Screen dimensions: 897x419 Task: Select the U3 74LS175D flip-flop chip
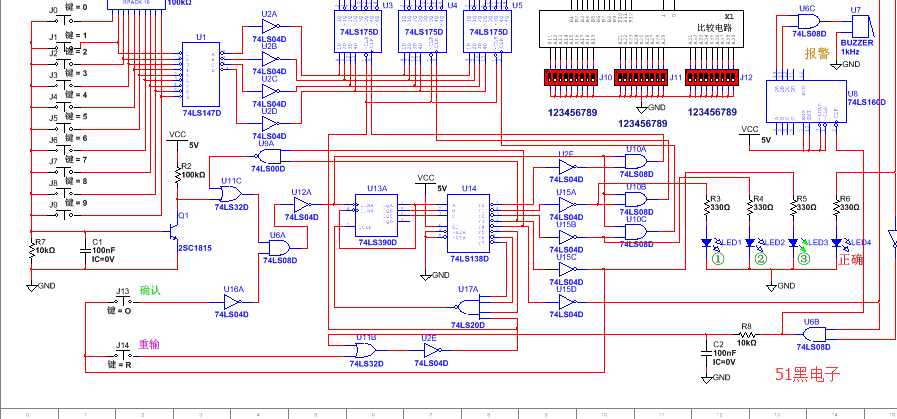coord(358,31)
